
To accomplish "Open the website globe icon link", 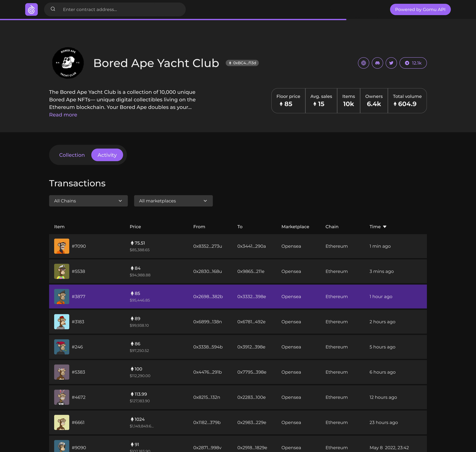I will point(363,63).
